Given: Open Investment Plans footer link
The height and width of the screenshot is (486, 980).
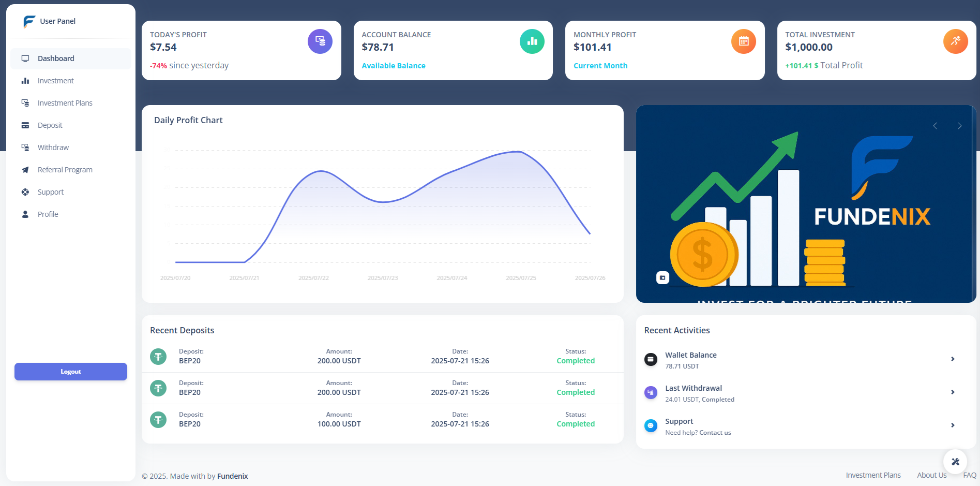Looking at the screenshot, I should tap(873, 475).
